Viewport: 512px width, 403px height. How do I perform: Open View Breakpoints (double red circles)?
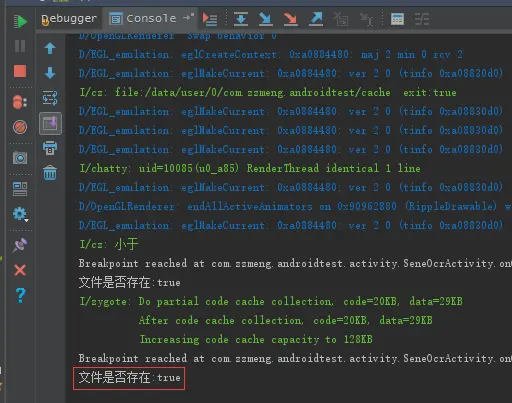(20, 102)
